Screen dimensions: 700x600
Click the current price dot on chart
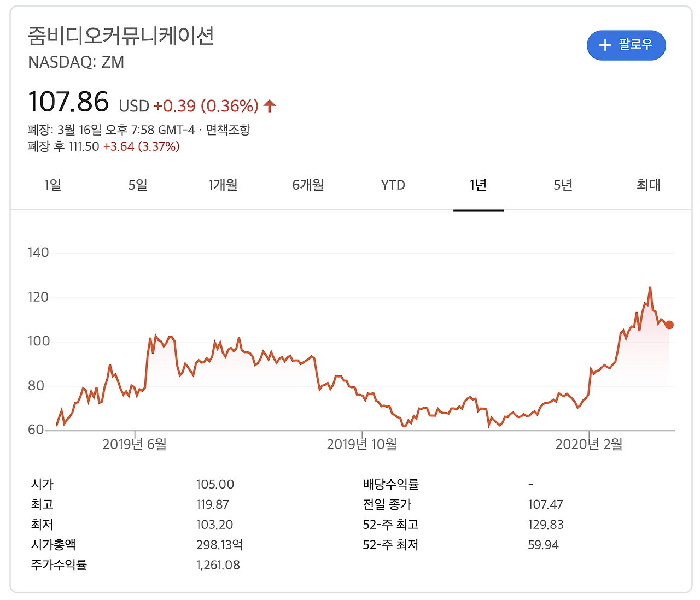pos(669,325)
